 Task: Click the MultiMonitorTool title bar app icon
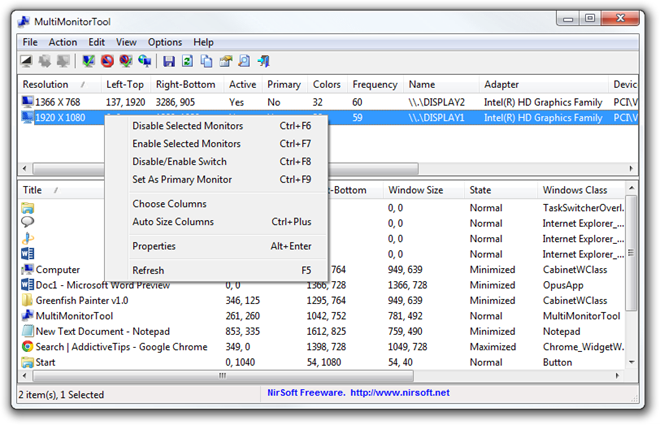[24, 21]
